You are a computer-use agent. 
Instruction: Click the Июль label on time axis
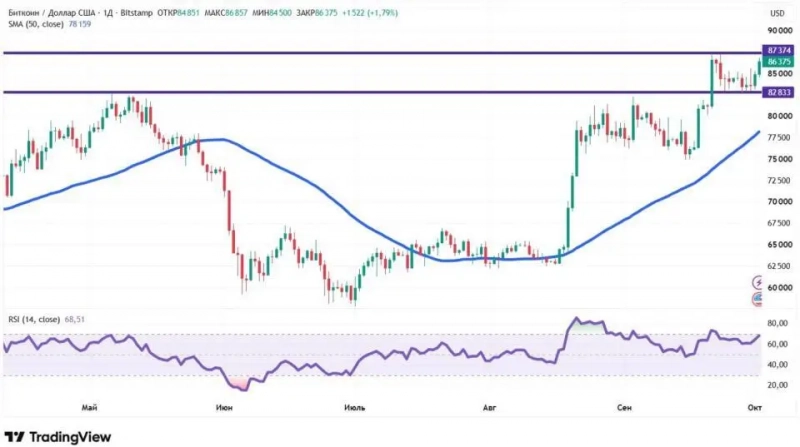click(x=355, y=408)
